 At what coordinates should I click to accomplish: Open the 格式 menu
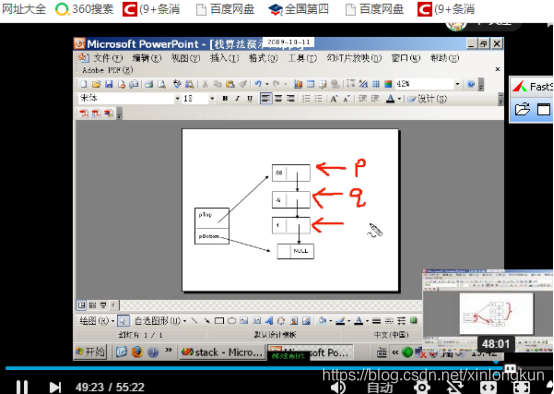pos(263,58)
